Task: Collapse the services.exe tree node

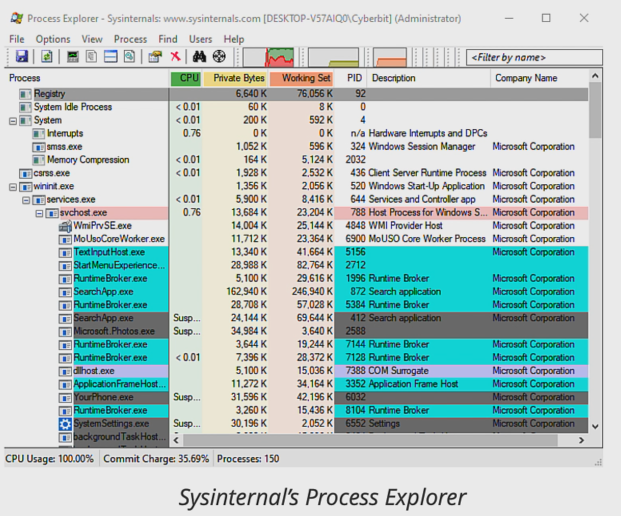Action: (26, 200)
